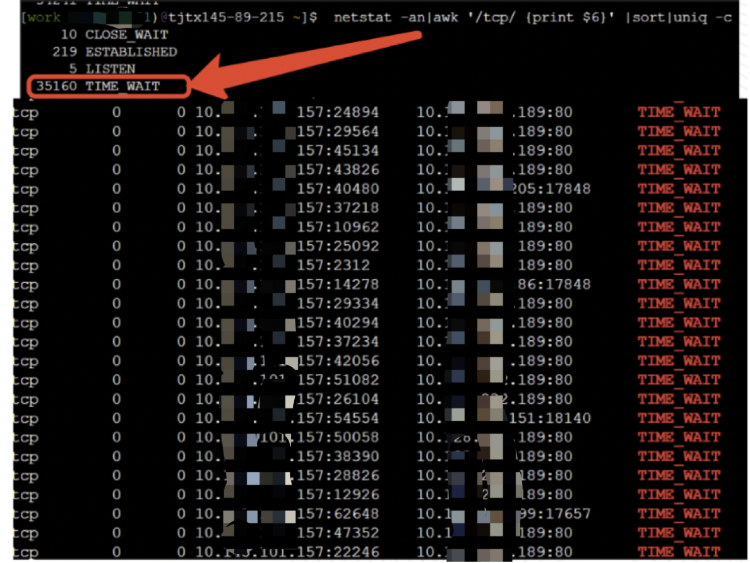Click tcp label in the 157:22246 row
750x563 pixels.
coord(25,552)
